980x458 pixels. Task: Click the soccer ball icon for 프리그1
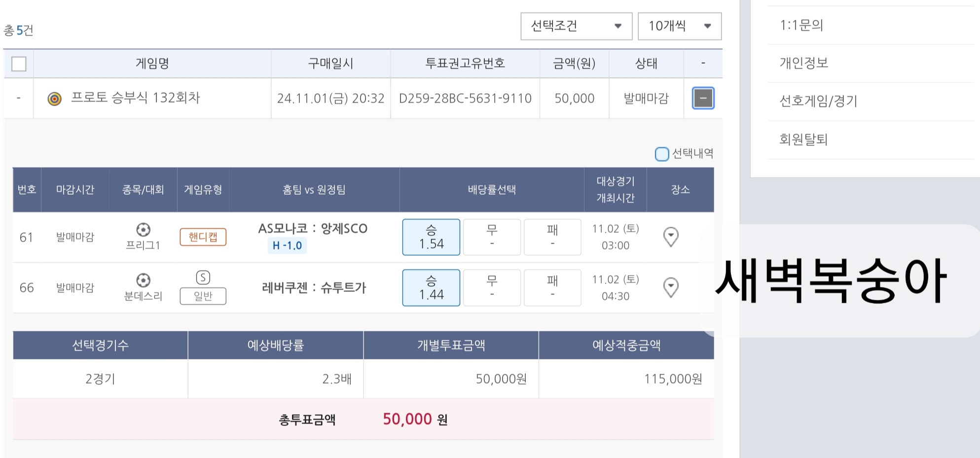(x=143, y=230)
